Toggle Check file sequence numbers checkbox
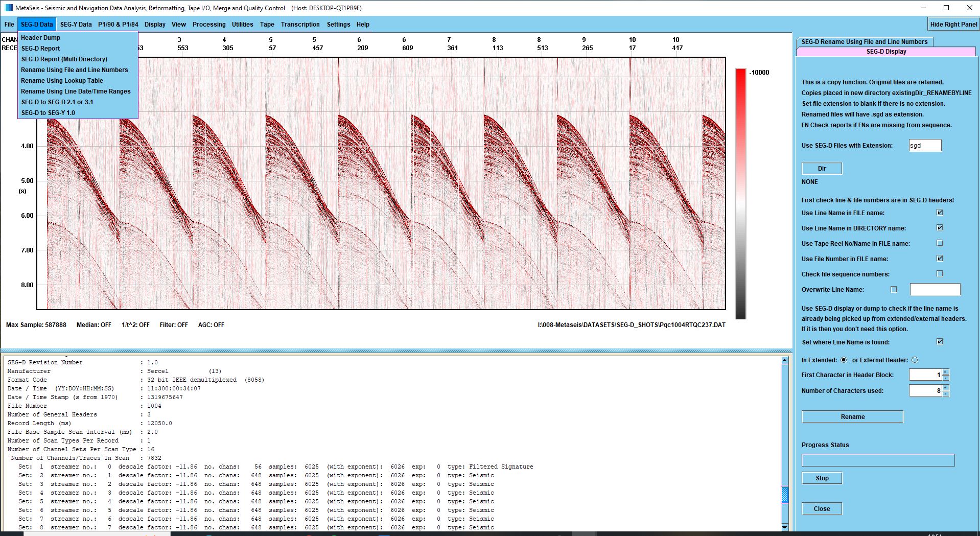 (x=939, y=274)
